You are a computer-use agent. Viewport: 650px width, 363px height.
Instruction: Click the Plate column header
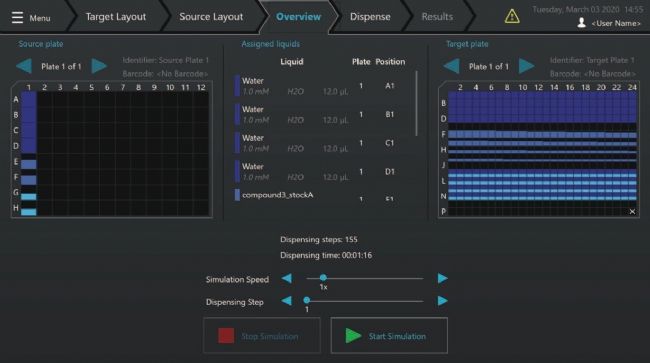point(361,62)
